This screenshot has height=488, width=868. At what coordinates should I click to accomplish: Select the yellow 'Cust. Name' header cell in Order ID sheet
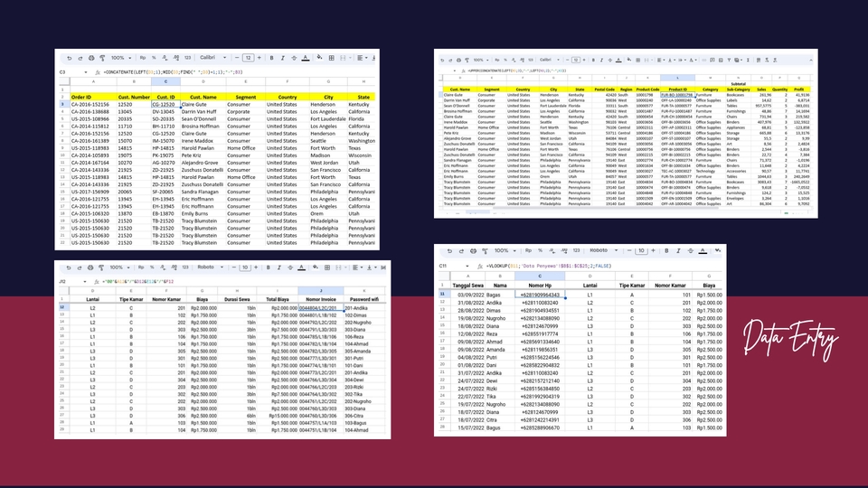tap(203, 97)
